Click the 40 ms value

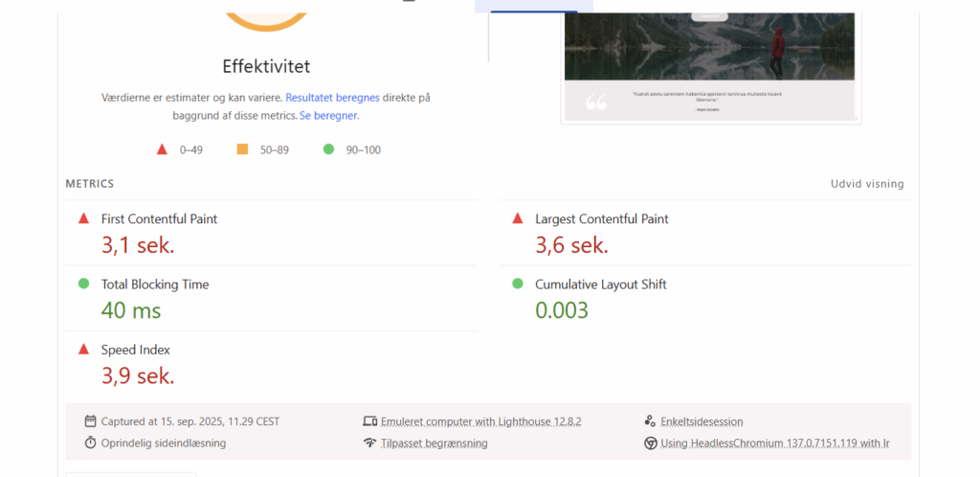point(131,310)
